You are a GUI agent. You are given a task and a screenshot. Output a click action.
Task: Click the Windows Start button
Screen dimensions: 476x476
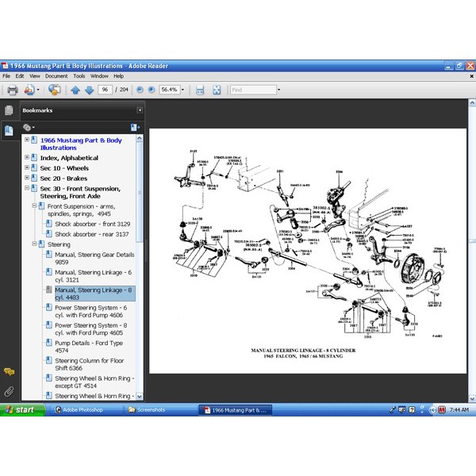point(22,410)
